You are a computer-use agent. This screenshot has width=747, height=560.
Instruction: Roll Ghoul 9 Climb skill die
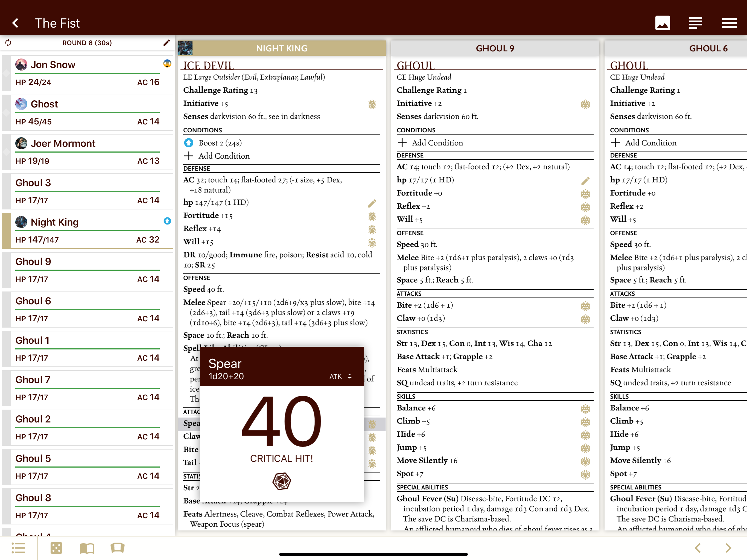click(585, 422)
